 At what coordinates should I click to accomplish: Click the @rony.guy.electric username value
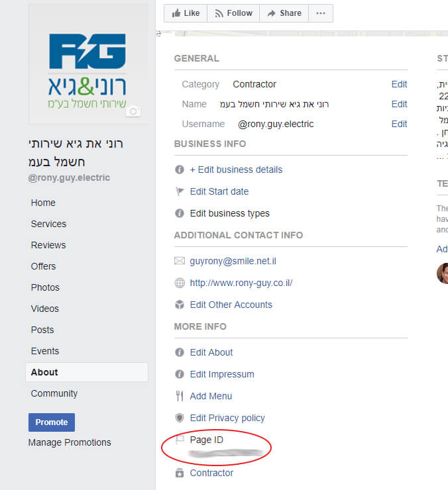tap(276, 124)
